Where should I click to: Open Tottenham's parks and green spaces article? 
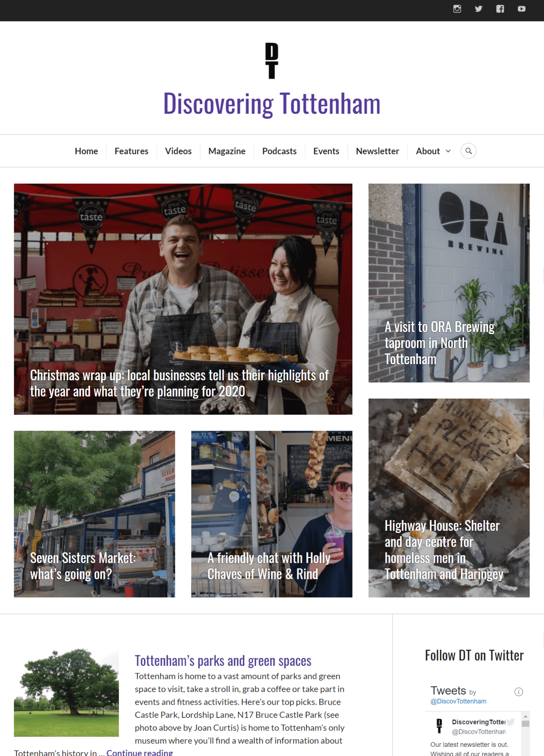coord(223,660)
